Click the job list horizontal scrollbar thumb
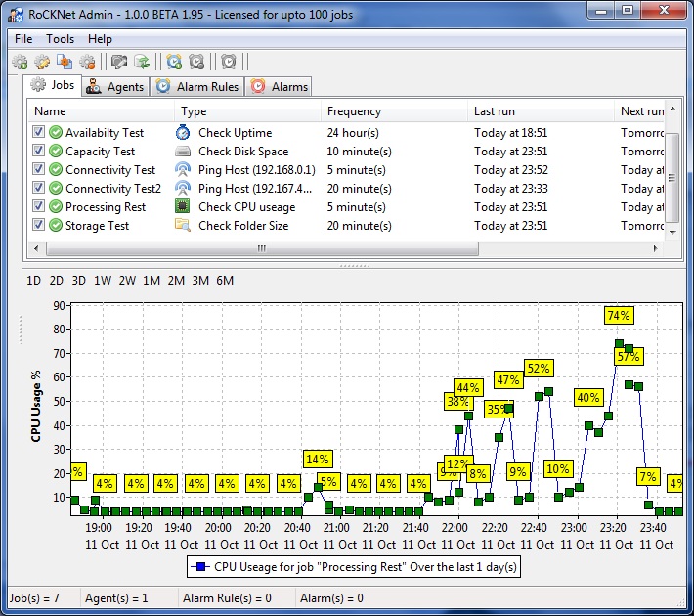The height and width of the screenshot is (616, 694). pos(260,248)
